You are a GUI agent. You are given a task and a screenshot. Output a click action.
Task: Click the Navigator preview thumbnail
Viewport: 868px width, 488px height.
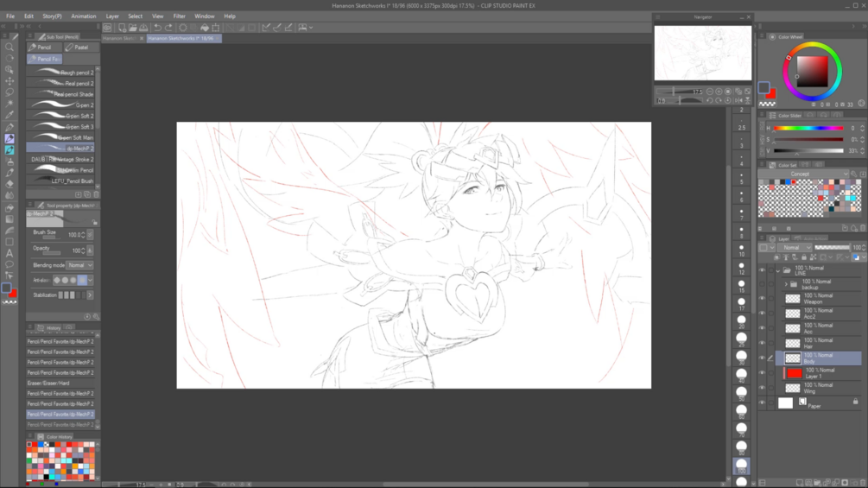(x=703, y=54)
